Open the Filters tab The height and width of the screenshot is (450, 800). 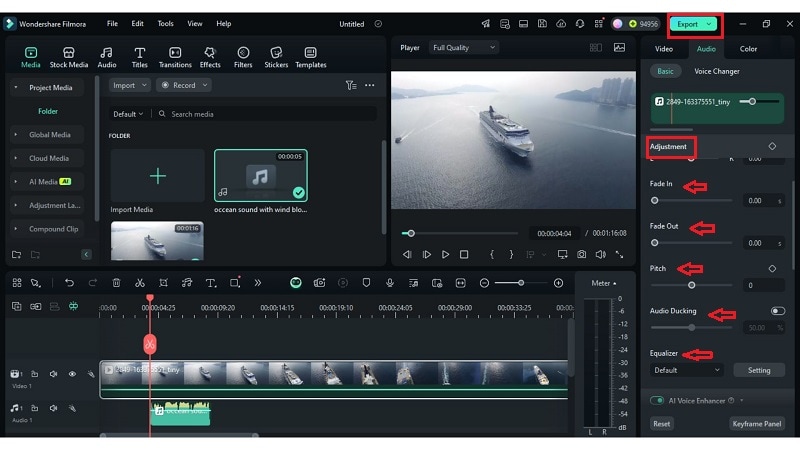243,57
